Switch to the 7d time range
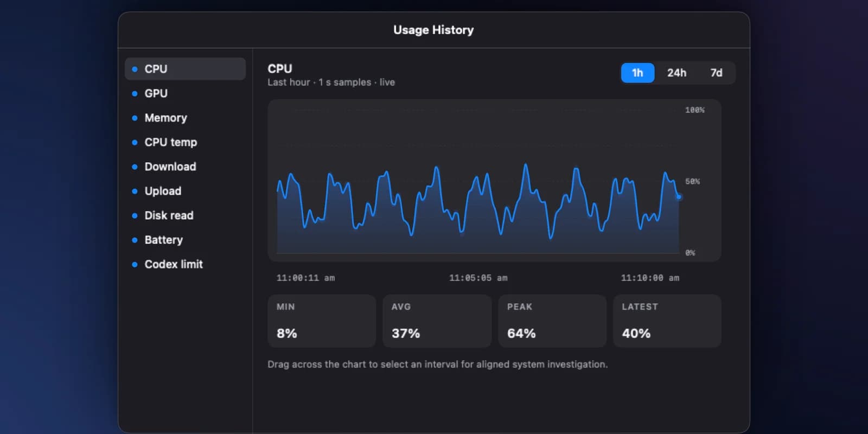 pos(716,73)
